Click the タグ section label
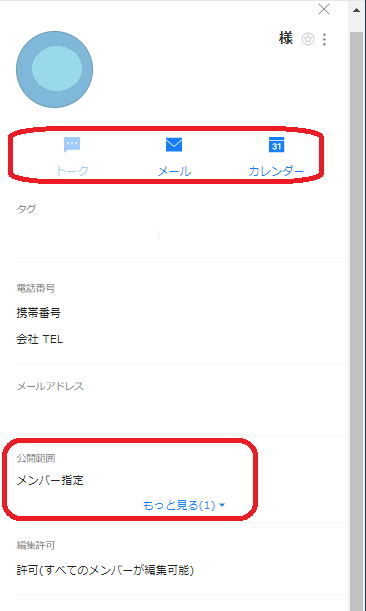Image resolution: width=366 pixels, height=611 pixels. coord(26,209)
